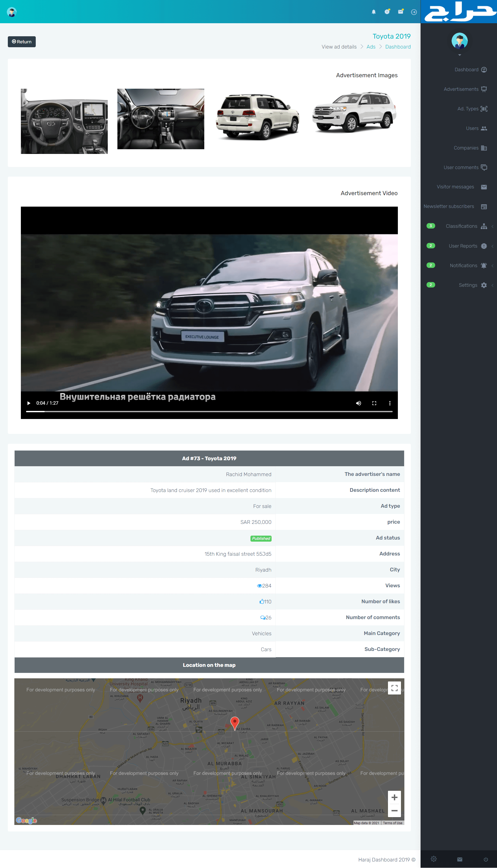
Task: Zoom out on the map
Action: (x=394, y=810)
